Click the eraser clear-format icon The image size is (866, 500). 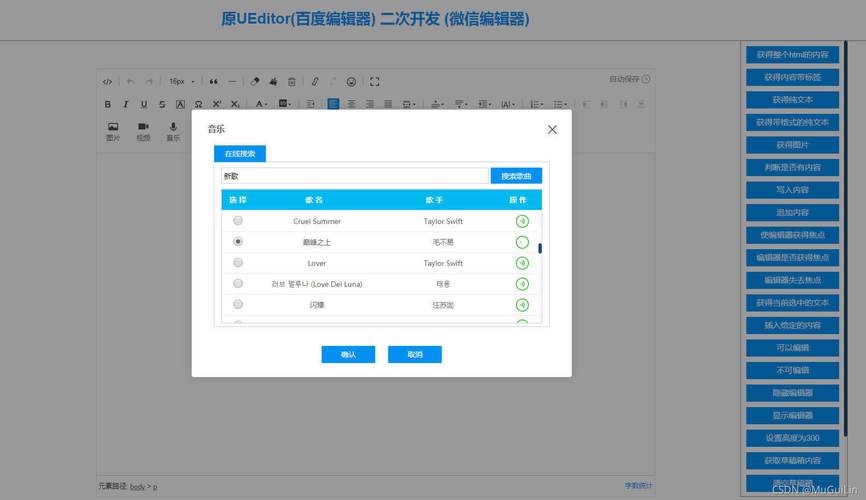255,82
